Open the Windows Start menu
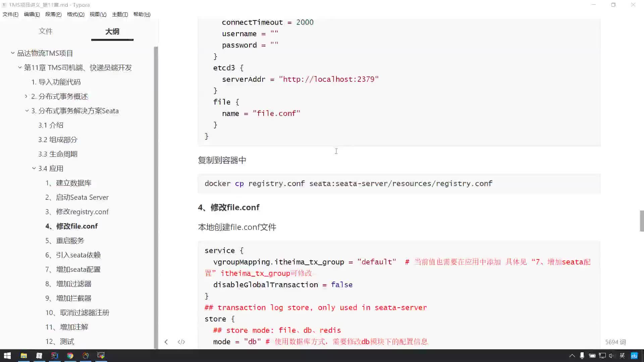This screenshot has height=362, width=644. coord(7,356)
